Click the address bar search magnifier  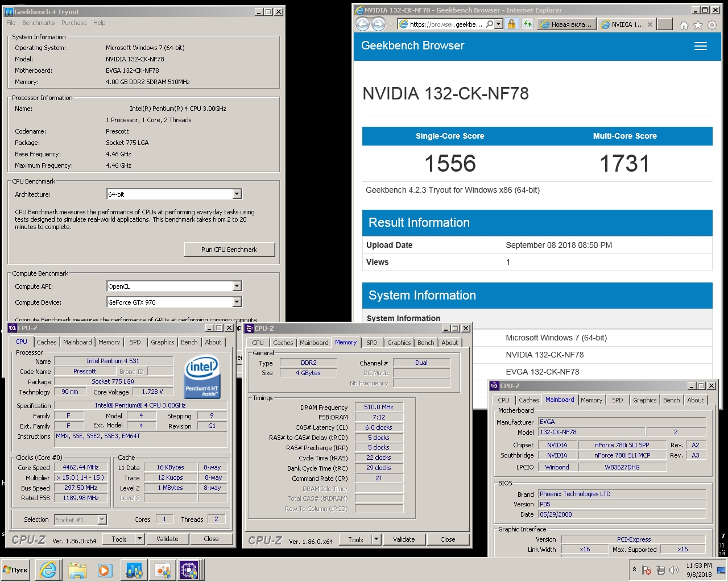point(490,24)
